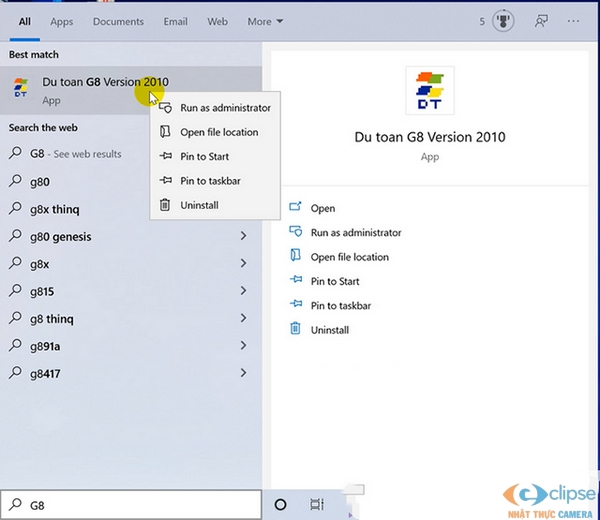The height and width of the screenshot is (520, 600).
Task: Click trash icon beside context Uninstall
Action: (x=165, y=205)
